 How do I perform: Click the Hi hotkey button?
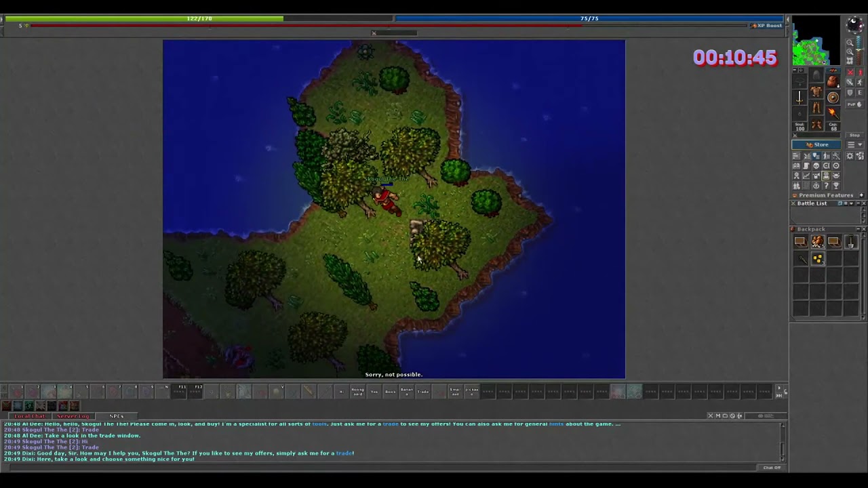tap(342, 391)
